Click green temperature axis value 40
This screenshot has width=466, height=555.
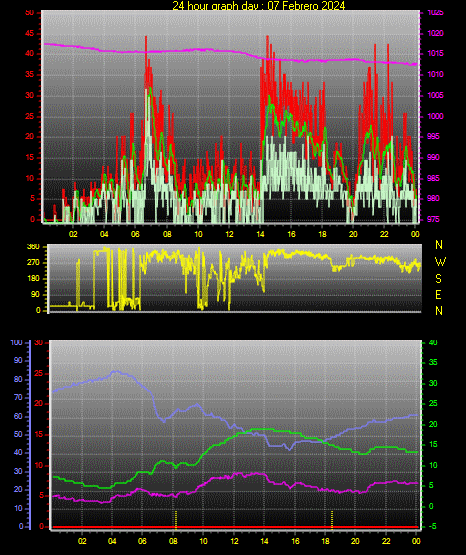click(433, 342)
